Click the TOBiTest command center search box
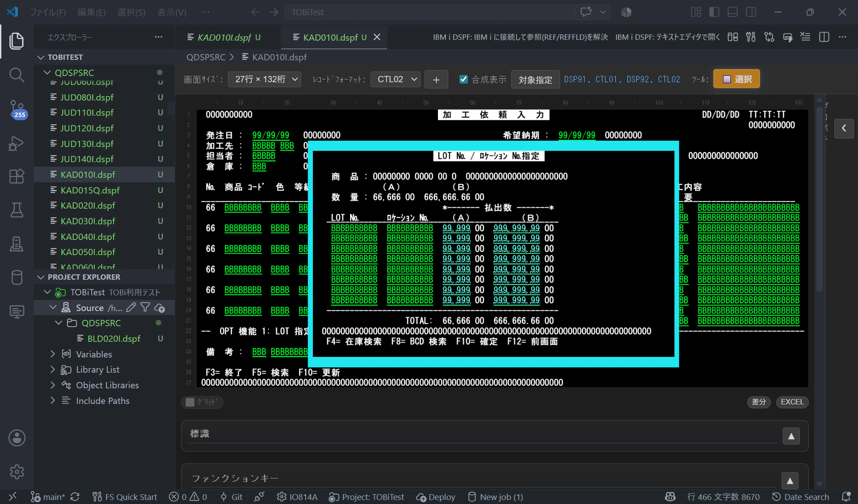Image resolution: width=858 pixels, height=504 pixels. (x=429, y=12)
